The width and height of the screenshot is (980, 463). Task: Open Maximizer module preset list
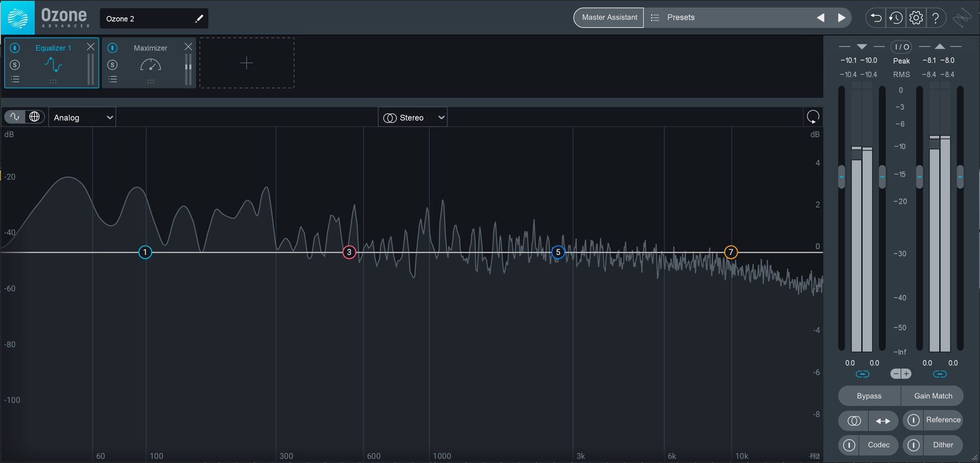tap(112, 79)
